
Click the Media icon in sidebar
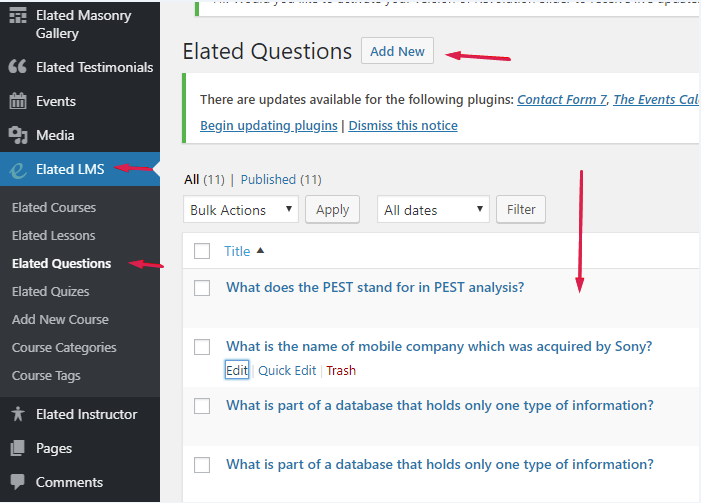pos(17,135)
